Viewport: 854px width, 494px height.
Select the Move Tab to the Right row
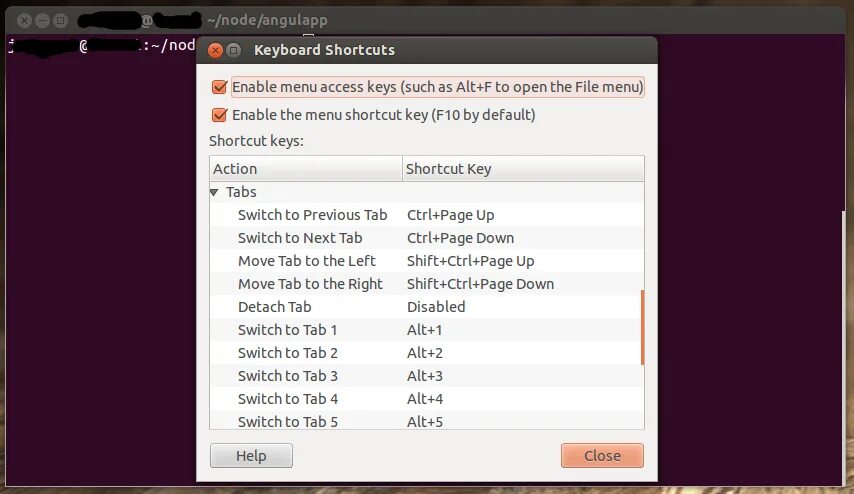(426, 284)
